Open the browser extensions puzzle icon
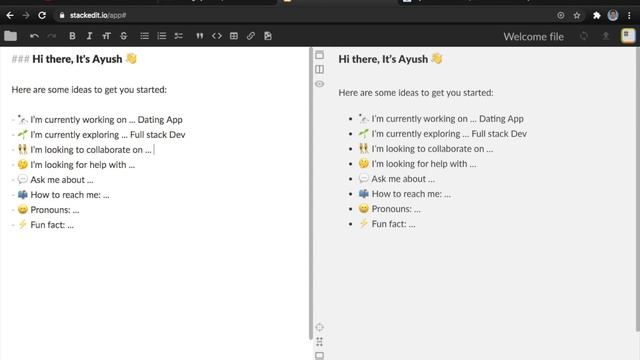 click(x=597, y=16)
